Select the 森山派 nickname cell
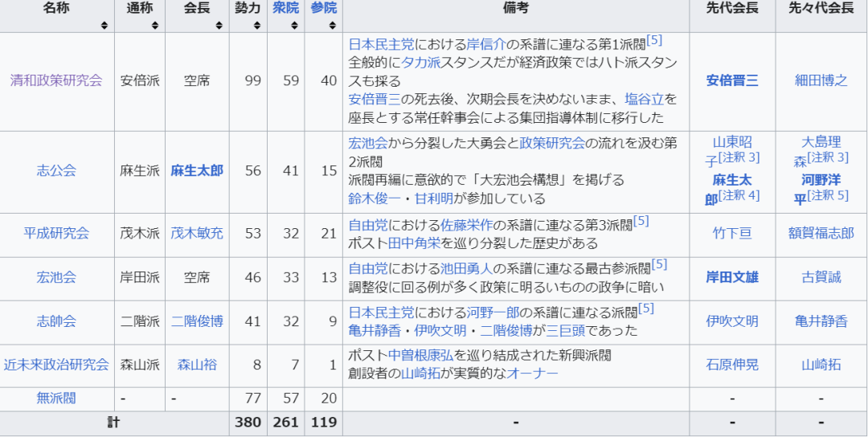Viewport: 868px width, 437px height. [140, 366]
